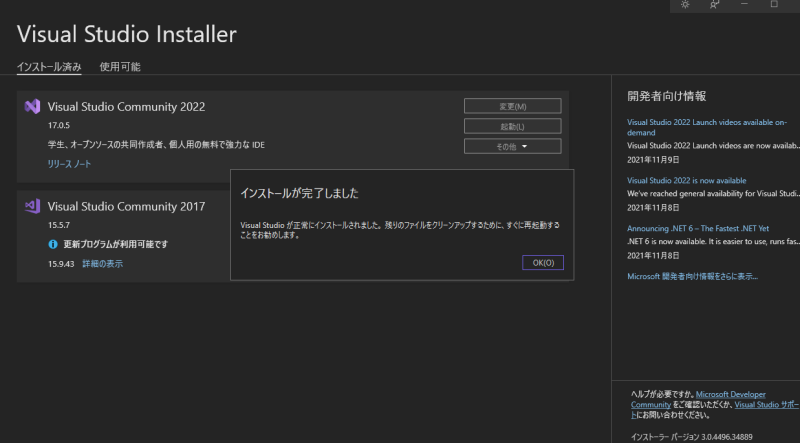Click the Visual Studio Community 2022 logo icon
Screen dimensions: 800x443
pyautogui.click(x=33, y=107)
